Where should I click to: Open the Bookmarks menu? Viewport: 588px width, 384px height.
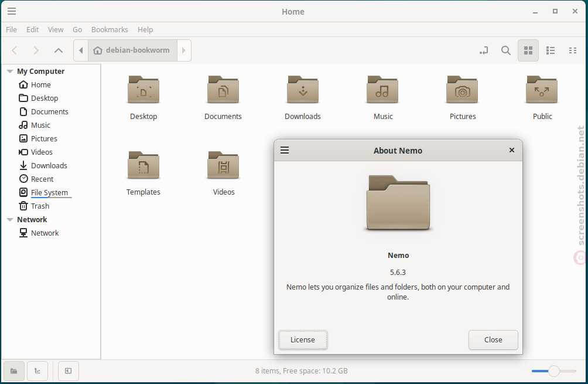(110, 30)
